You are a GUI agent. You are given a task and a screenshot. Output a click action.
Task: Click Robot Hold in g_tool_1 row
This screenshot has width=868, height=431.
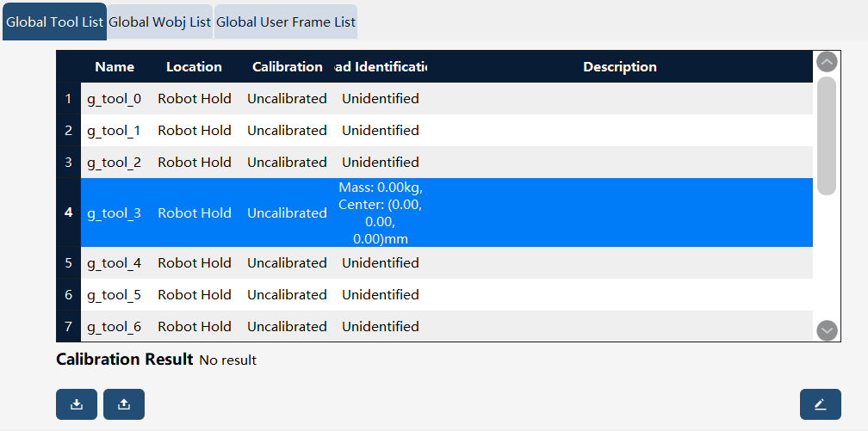pos(195,131)
